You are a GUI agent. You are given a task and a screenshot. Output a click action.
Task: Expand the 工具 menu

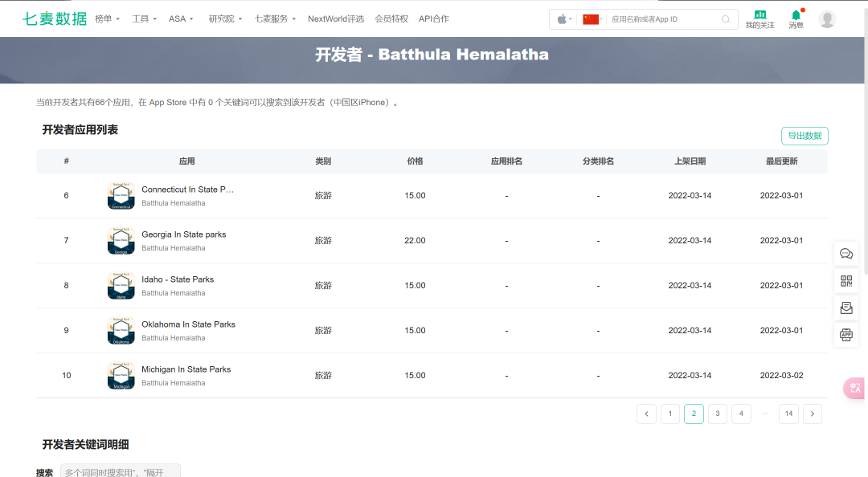[x=144, y=18]
